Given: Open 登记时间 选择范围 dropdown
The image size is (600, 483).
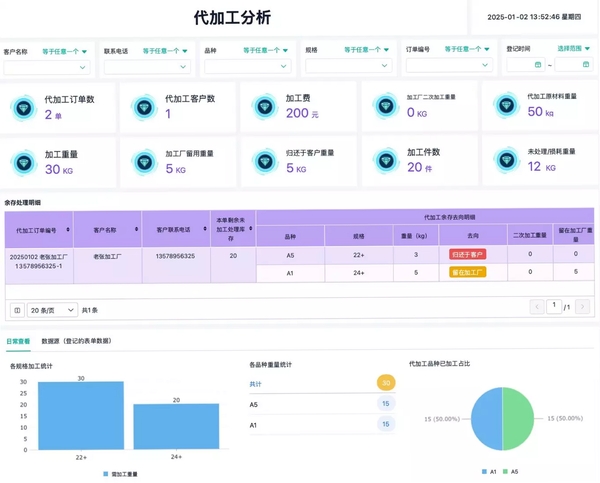Looking at the screenshot, I should point(573,48).
